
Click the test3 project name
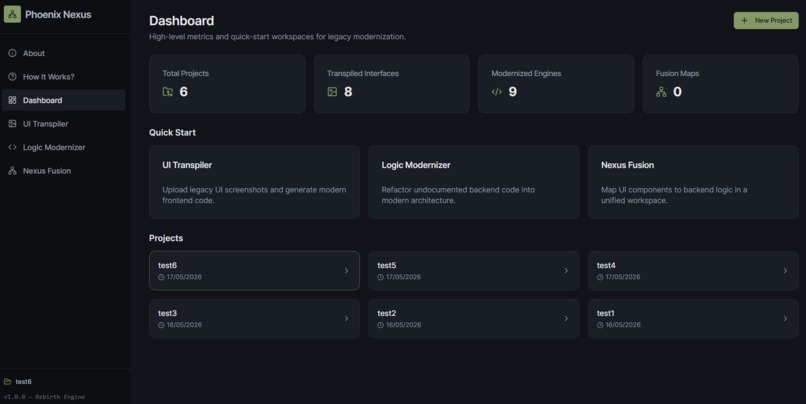pyautogui.click(x=168, y=313)
